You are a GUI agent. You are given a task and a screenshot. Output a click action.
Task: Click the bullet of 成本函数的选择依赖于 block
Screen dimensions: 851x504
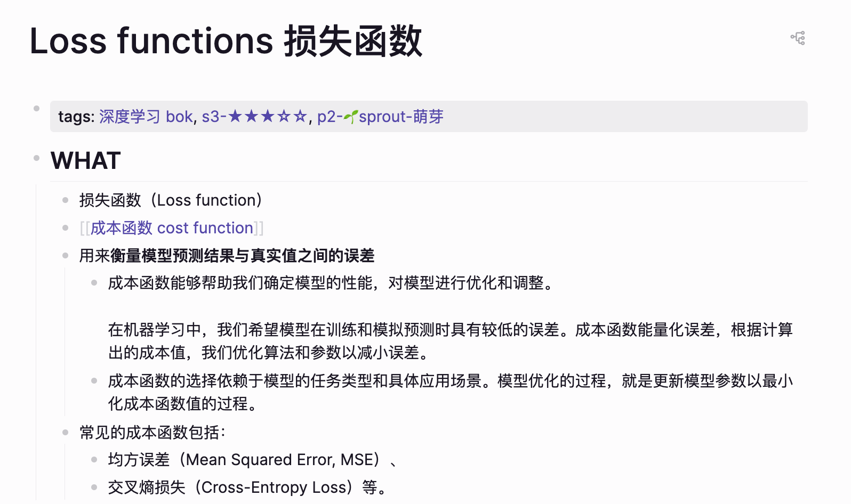pos(94,381)
